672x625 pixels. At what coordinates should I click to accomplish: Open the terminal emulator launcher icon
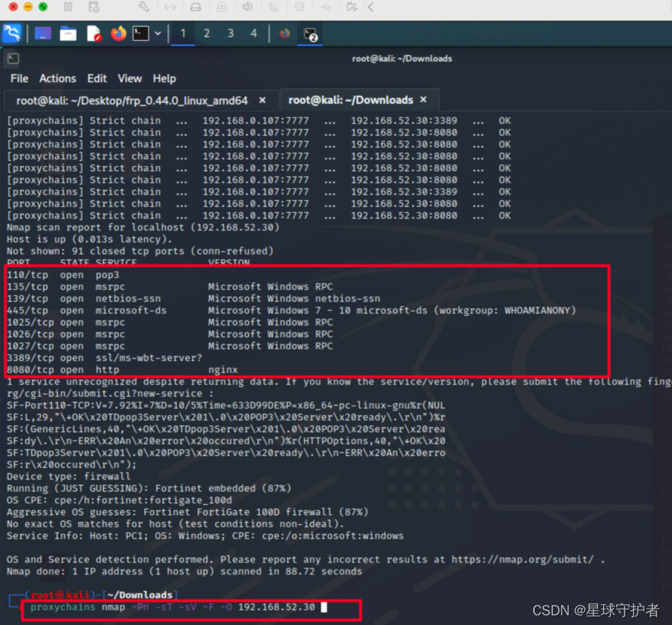pyautogui.click(x=141, y=33)
